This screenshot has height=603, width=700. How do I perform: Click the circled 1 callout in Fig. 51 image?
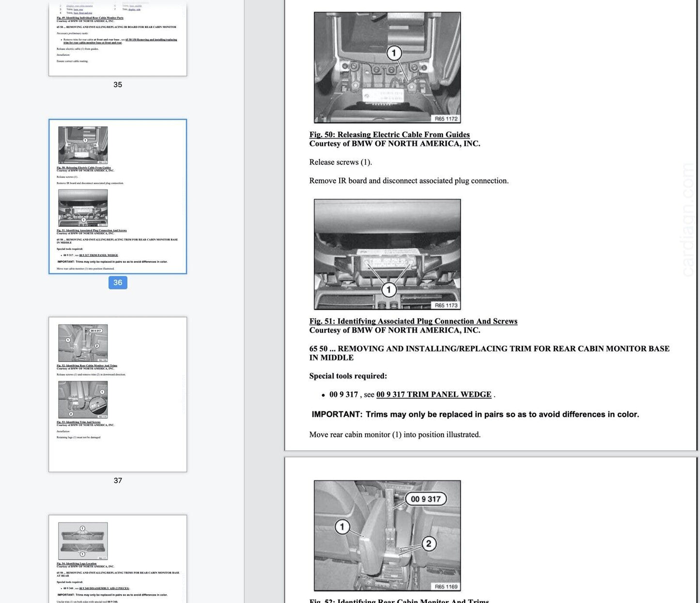coord(389,290)
